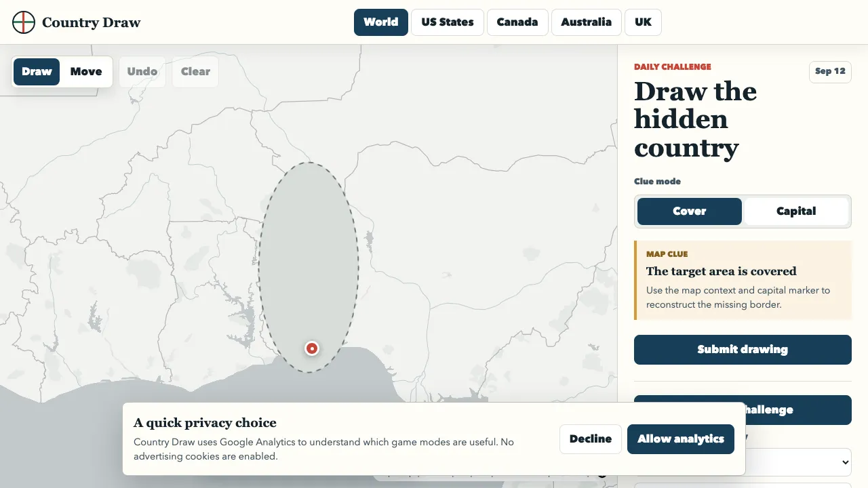The width and height of the screenshot is (868, 488).
Task: Allow analytics in privacy banner
Action: 681,439
